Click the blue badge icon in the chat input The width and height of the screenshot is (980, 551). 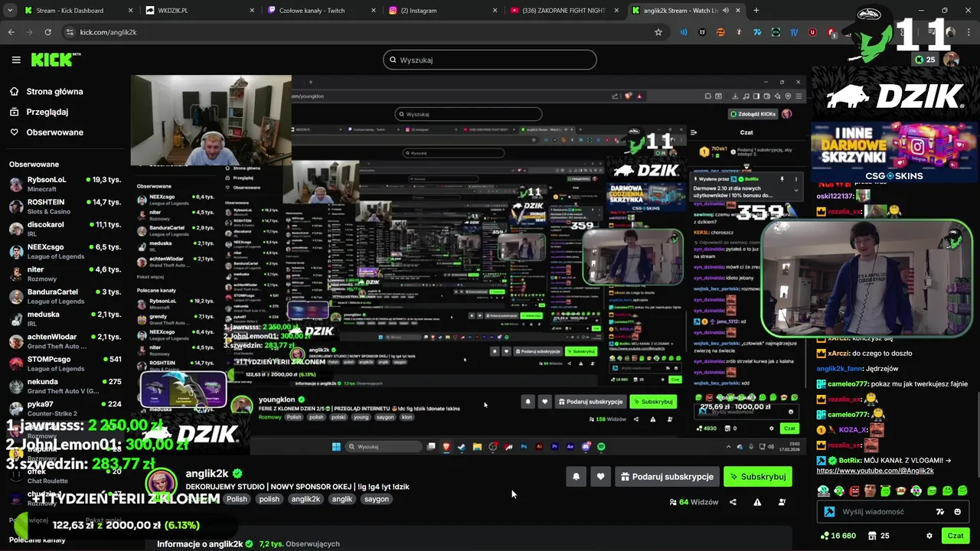(829, 512)
